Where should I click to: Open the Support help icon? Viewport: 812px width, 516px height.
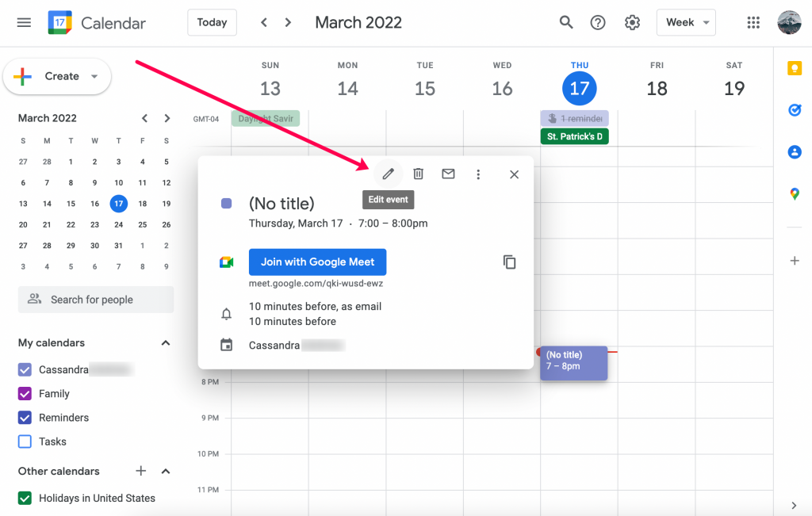pos(598,22)
